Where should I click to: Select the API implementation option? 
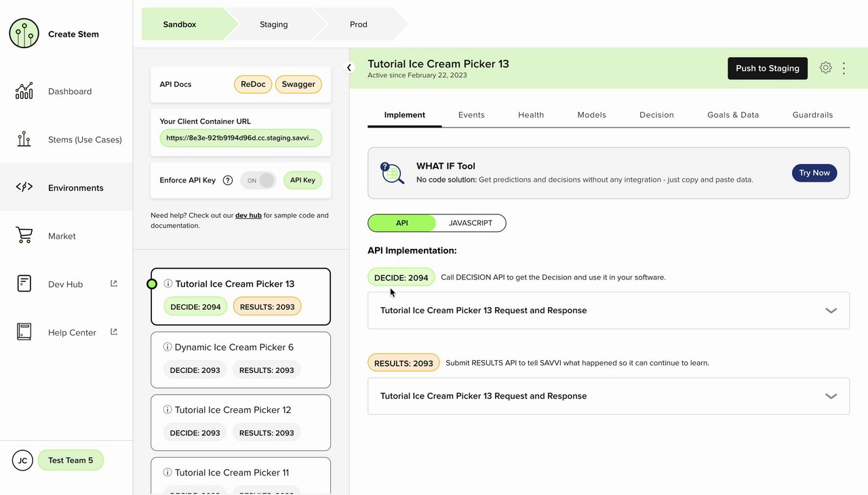coord(402,223)
